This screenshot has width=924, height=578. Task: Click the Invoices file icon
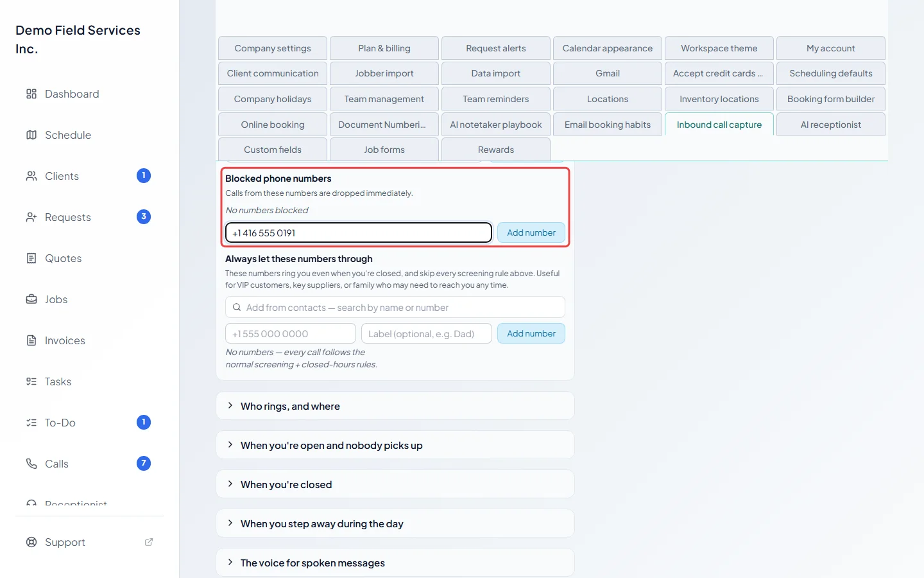(x=31, y=340)
